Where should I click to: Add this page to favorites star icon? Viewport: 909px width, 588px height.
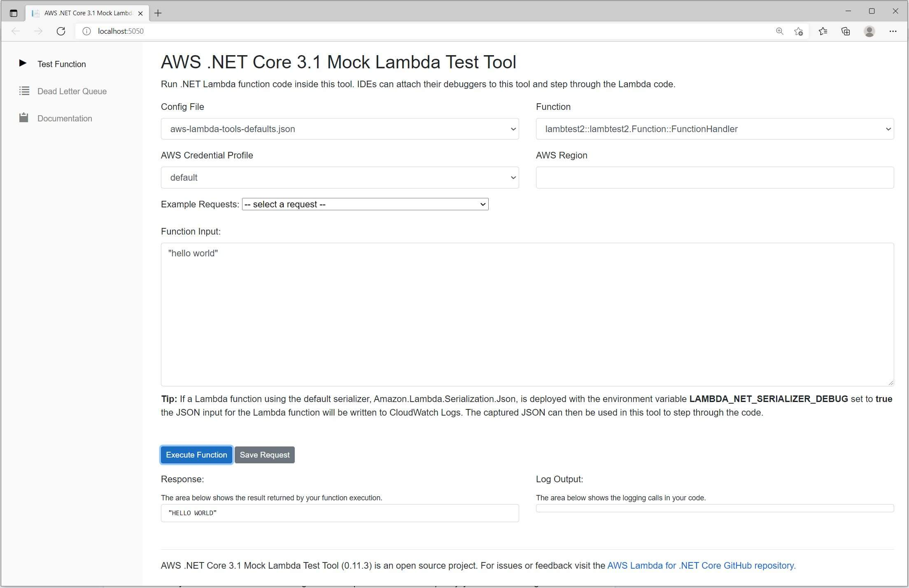coord(799,31)
